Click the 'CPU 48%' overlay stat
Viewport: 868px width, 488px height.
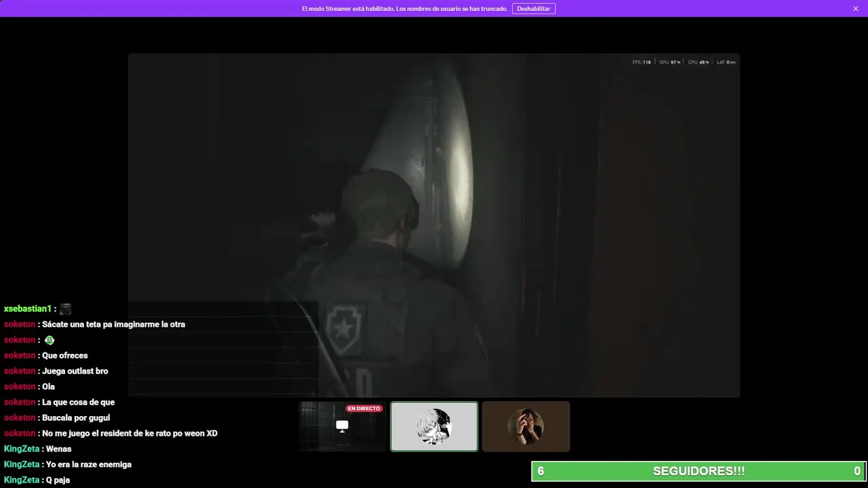698,62
